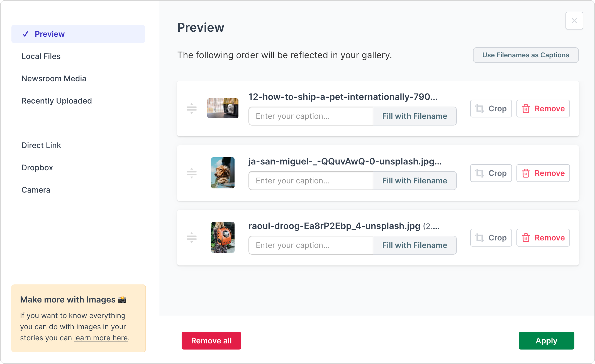Focus caption field for raoul-droog image

pos(311,245)
